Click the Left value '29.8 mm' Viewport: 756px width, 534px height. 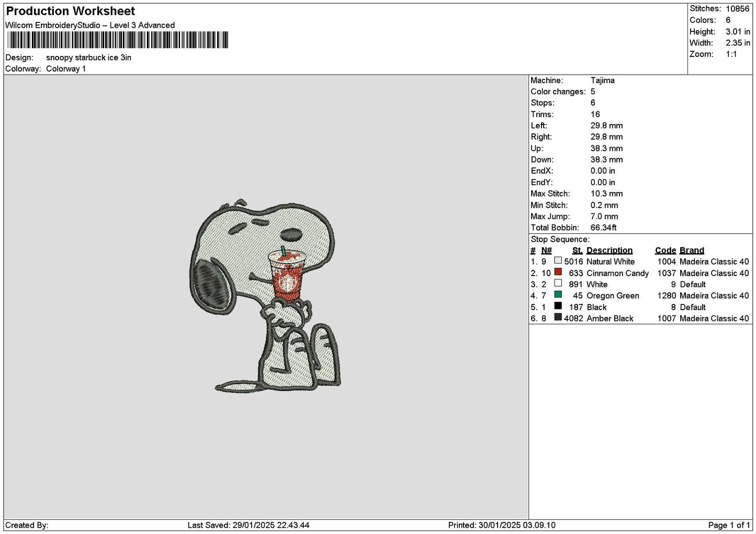607,126
